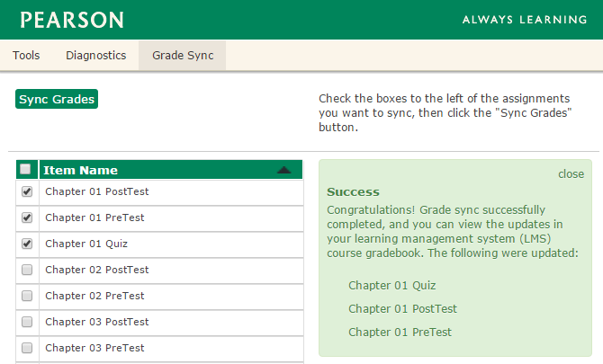The width and height of the screenshot is (603, 364).
Task: Uncheck the Chapter 01 PostTest checkbox
Action: (27, 191)
